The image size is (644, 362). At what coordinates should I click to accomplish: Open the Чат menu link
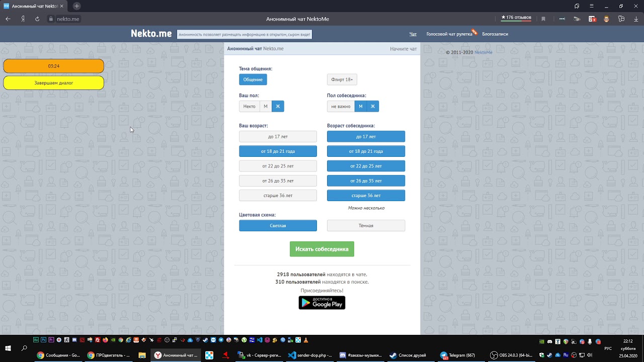(413, 34)
